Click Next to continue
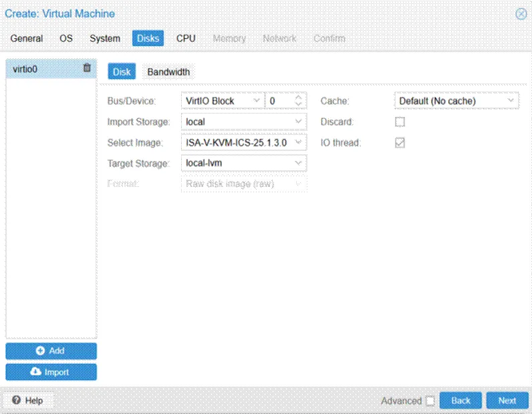The height and width of the screenshot is (414, 532). (x=507, y=401)
